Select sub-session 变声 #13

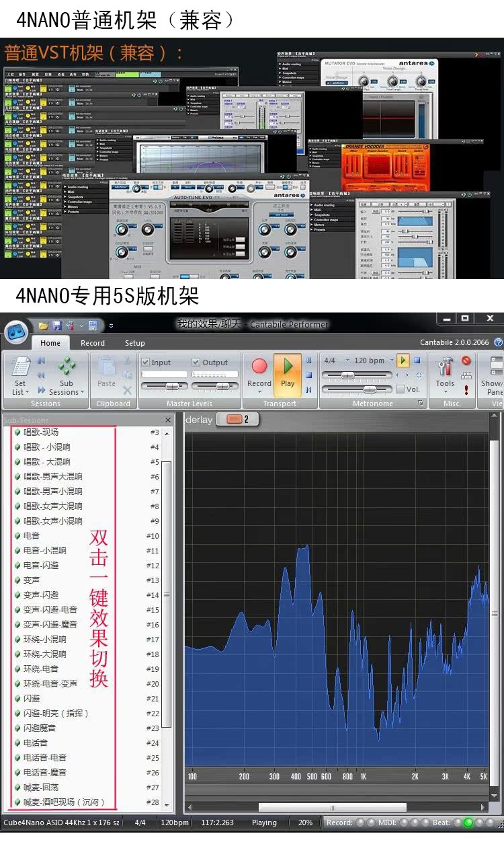tap(87, 580)
